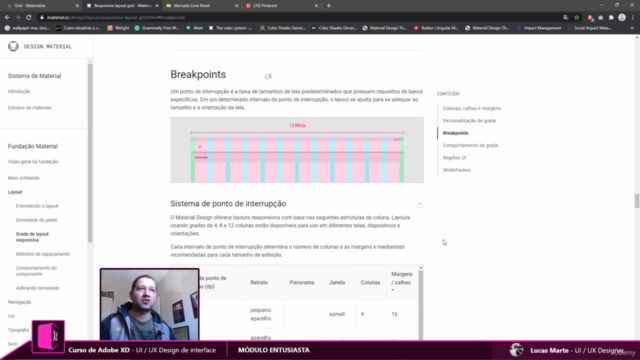The image size is (640, 360).
Task: Open a new browser tab with plus
Action: (329, 6)
